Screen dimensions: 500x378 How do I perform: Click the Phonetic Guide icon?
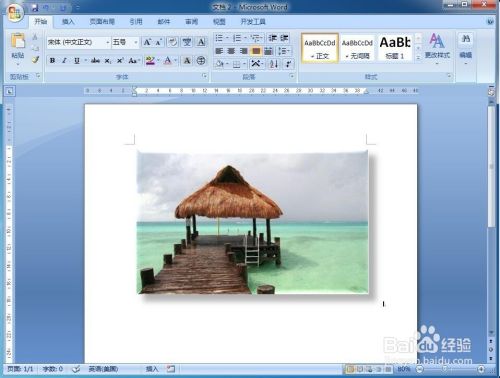(187, 42)
